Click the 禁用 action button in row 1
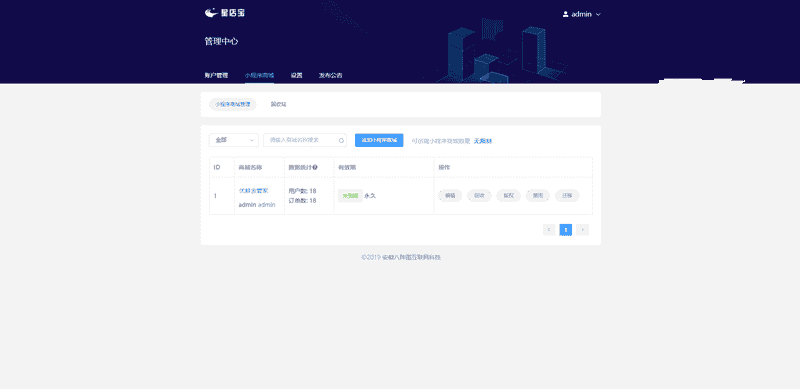Screen dimensions: 800x389 click(538, 196)
